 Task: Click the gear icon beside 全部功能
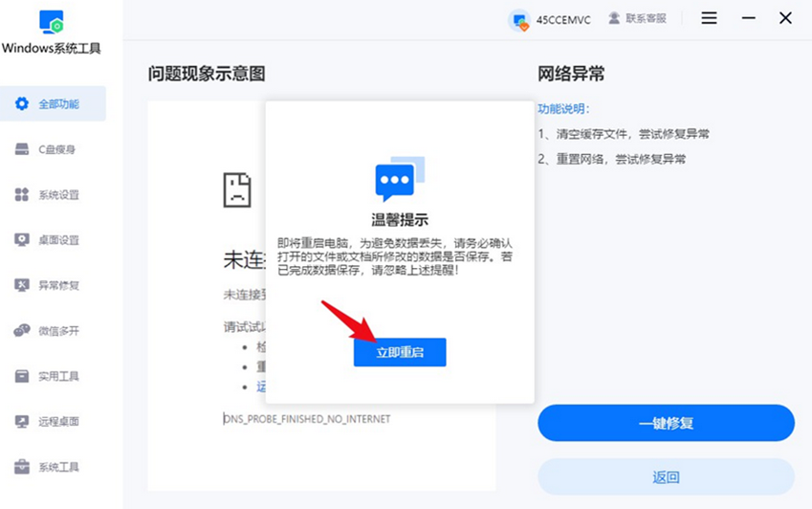[x=22, y=103]
